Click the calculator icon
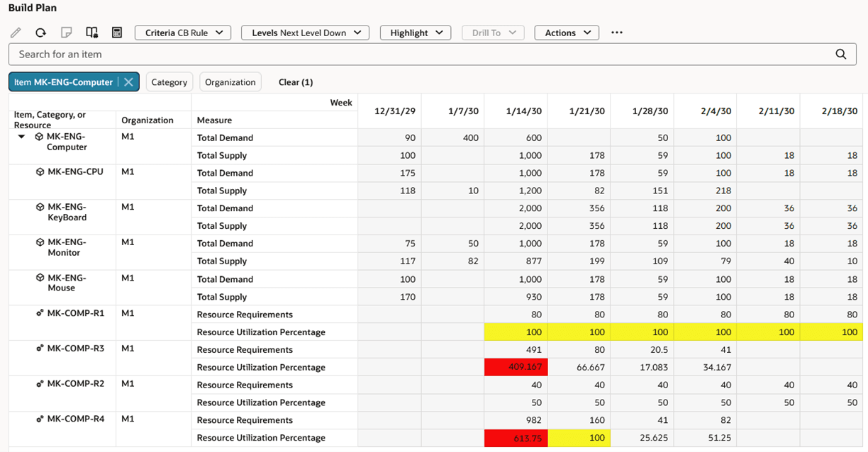Image resolution: width=868 pixels, height=452 pixels. pos(117,33)
